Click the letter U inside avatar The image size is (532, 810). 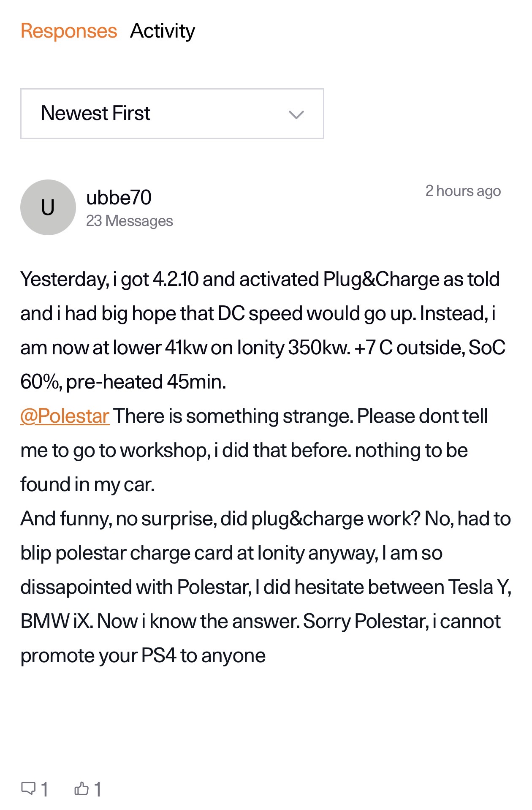pos(48,208)
